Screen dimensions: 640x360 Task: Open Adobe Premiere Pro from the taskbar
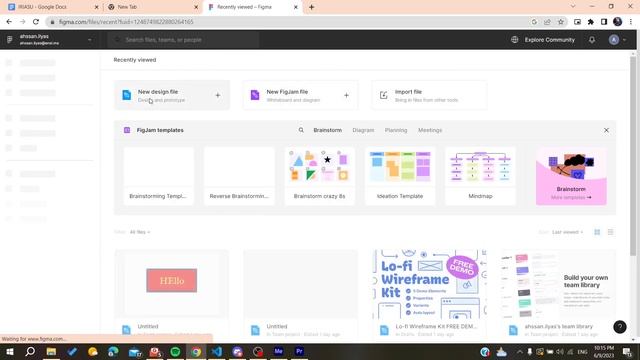[299, 351]
